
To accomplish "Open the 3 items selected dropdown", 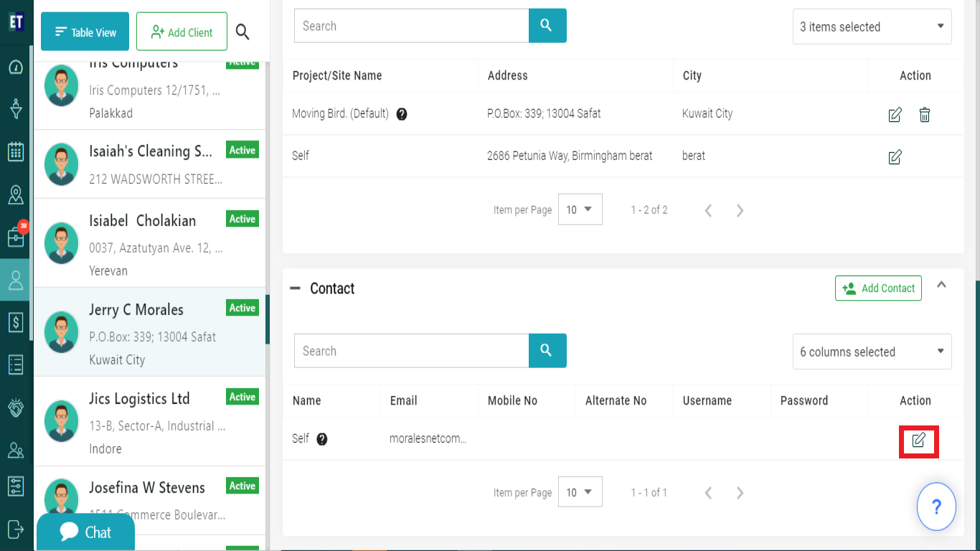I will 872,27.
